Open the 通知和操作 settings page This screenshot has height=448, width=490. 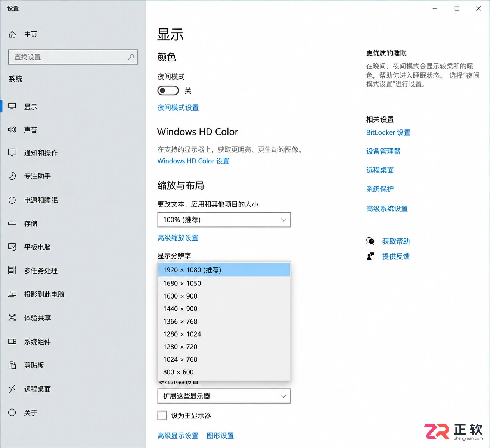73,152
